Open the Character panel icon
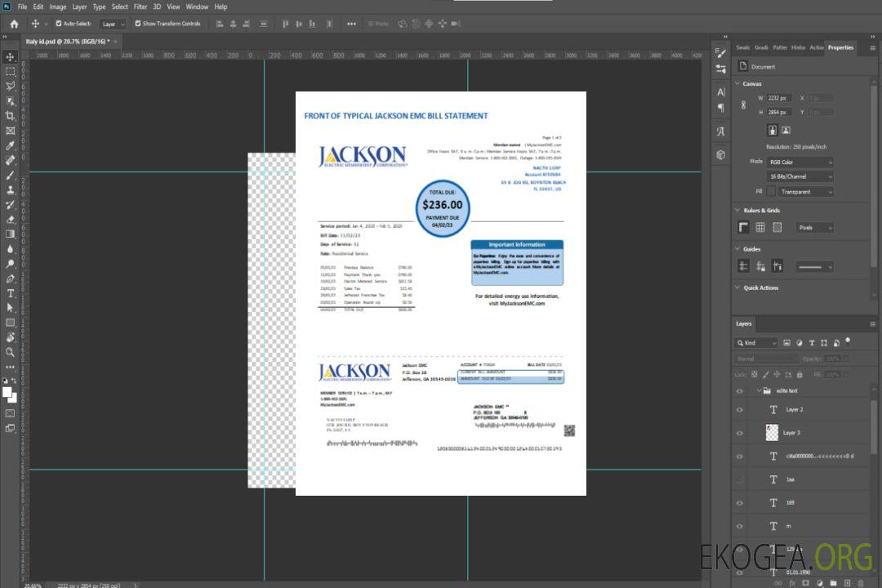The image size is (882, 588). pos(720,92)
